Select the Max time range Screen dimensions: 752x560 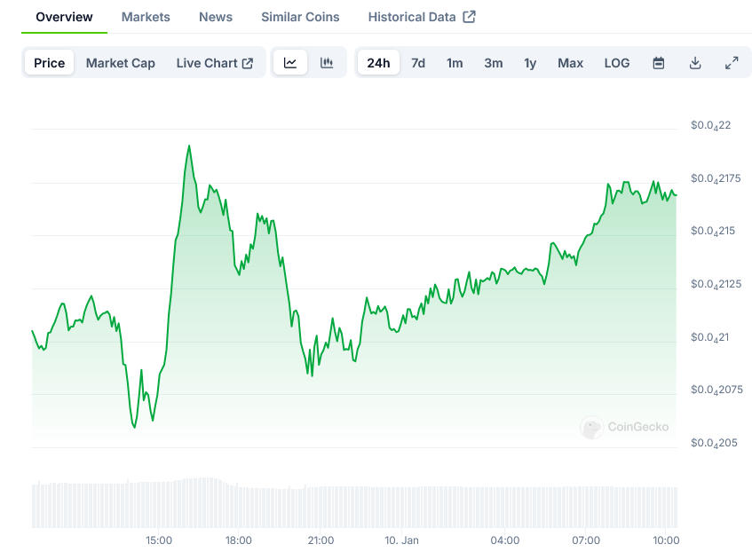coord(570,63)
